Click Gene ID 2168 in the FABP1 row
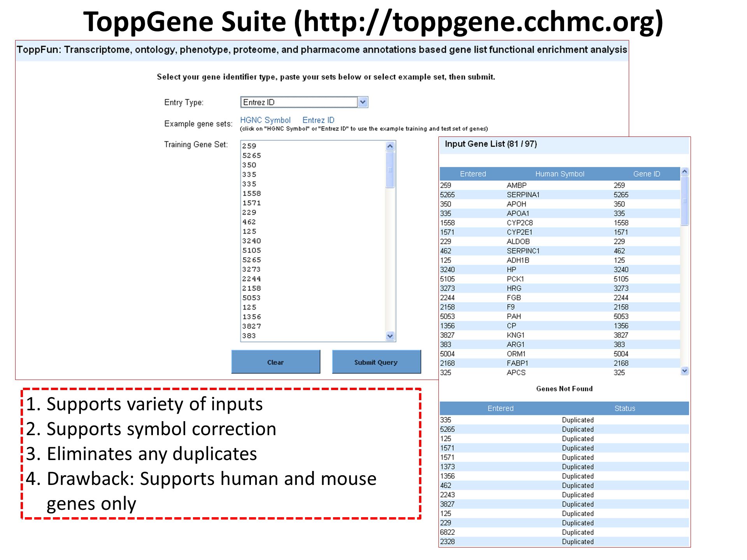Viewport: 747px width, 560px height. 621,363
